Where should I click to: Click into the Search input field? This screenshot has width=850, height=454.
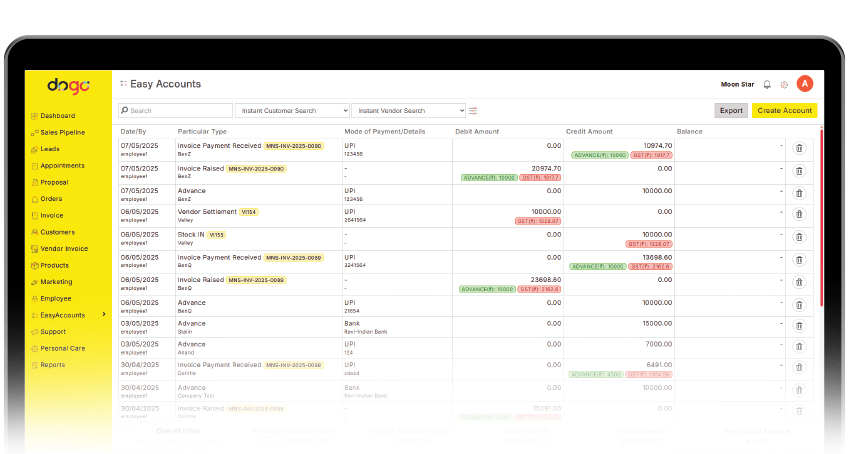(x=176, y=111)
